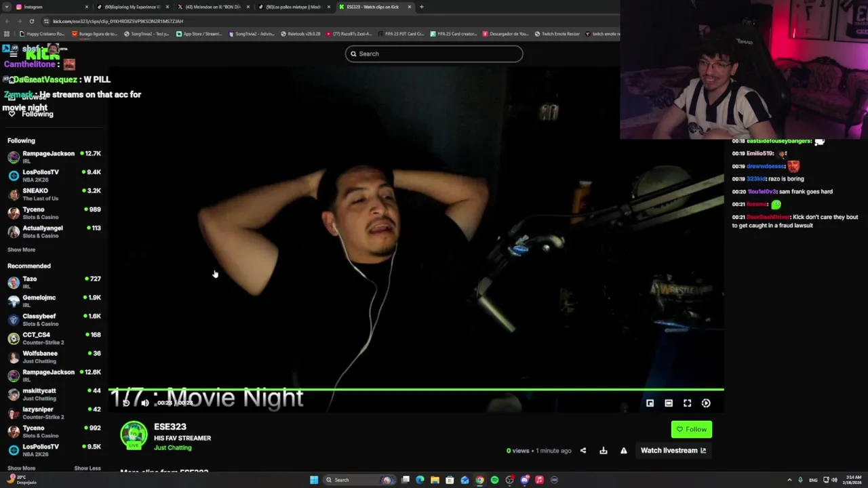
Task: Toggle theater mode in video player
Action: [669, 403]
